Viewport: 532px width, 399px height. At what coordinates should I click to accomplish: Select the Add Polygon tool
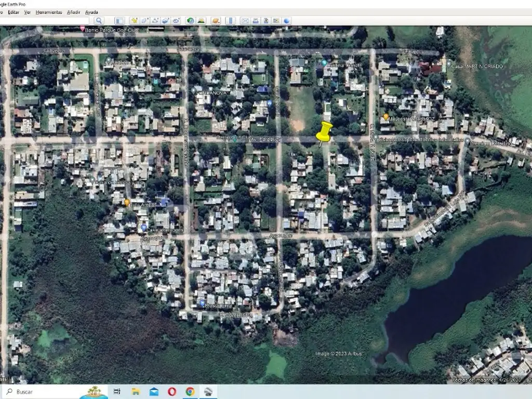144,21
